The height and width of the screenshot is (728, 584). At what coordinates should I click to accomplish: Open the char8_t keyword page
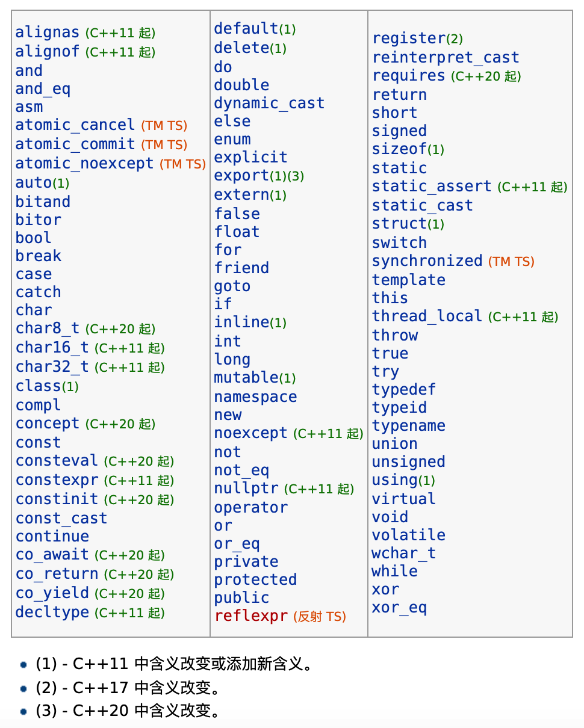(x=48, y=329)
